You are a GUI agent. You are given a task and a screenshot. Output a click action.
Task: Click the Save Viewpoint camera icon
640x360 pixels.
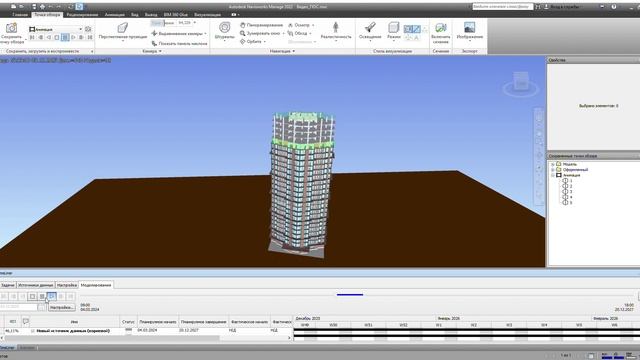(11, 28)
